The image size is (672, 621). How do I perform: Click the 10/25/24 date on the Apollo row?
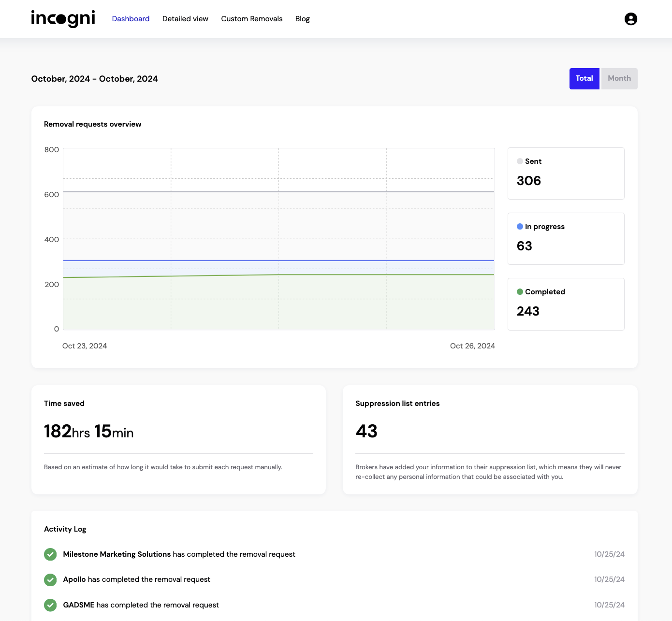point(609,579)
